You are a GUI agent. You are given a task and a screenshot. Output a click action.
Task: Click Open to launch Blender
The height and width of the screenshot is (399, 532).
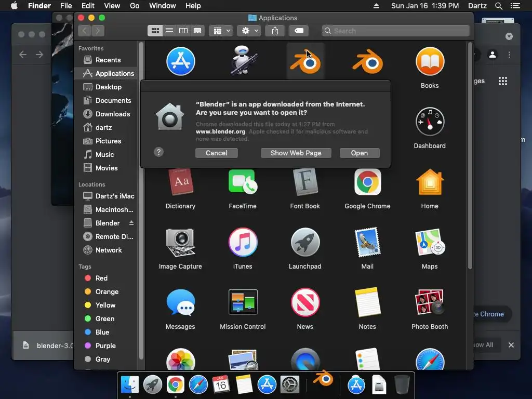(x=360, y=153)
